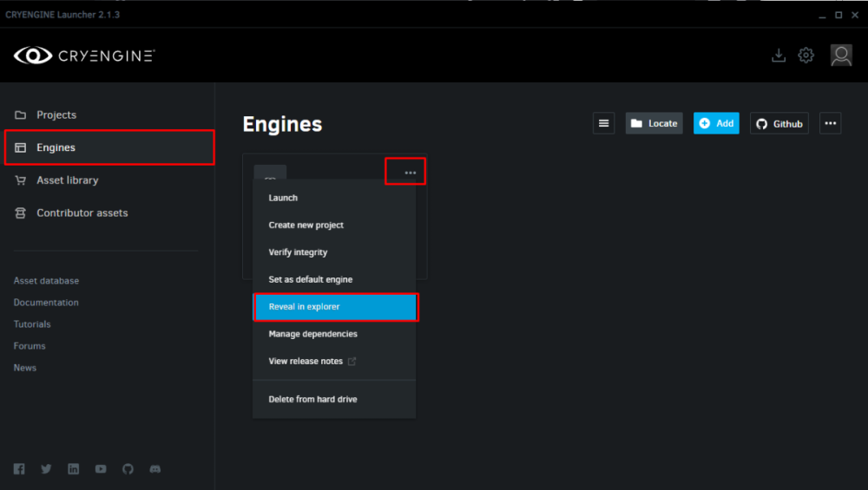
Task: Choose Set as default engine
Action: [310, 279]
